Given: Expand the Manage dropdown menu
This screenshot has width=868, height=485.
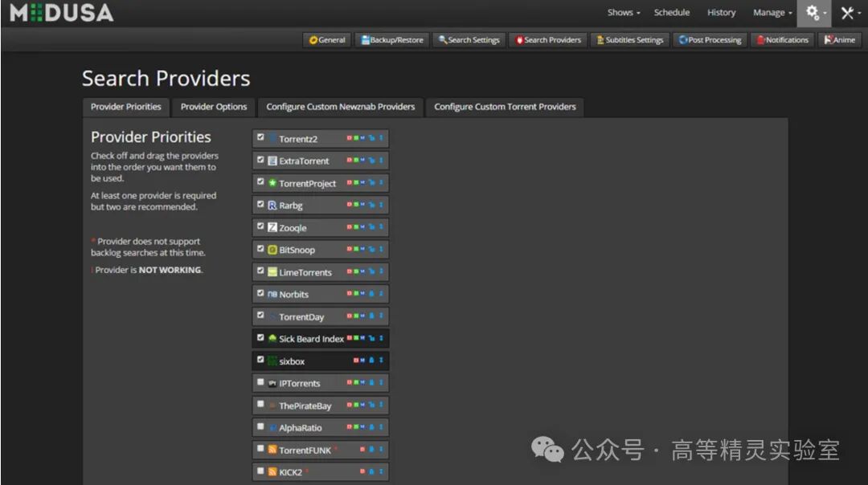Looking at the screenshot, I should (x=772, y=12).
